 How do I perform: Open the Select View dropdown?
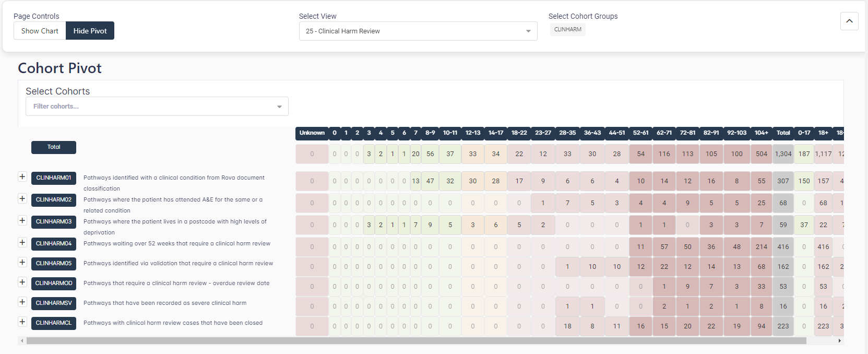click(x=418, y=31)
